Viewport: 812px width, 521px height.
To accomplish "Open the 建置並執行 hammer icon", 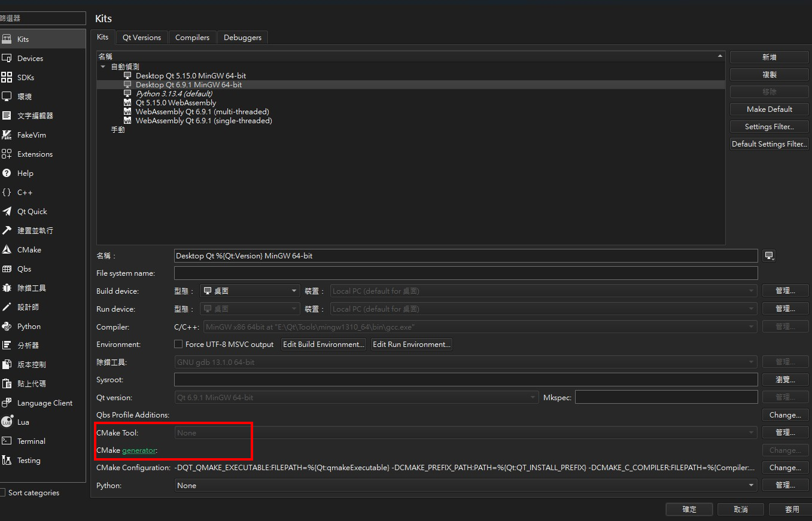I will [7, 230].
